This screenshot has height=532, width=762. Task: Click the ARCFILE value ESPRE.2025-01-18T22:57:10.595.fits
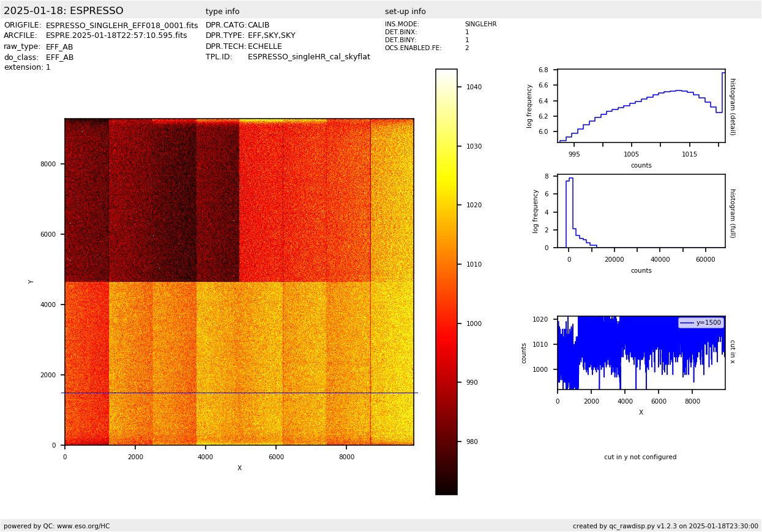(x=116, y=36)
